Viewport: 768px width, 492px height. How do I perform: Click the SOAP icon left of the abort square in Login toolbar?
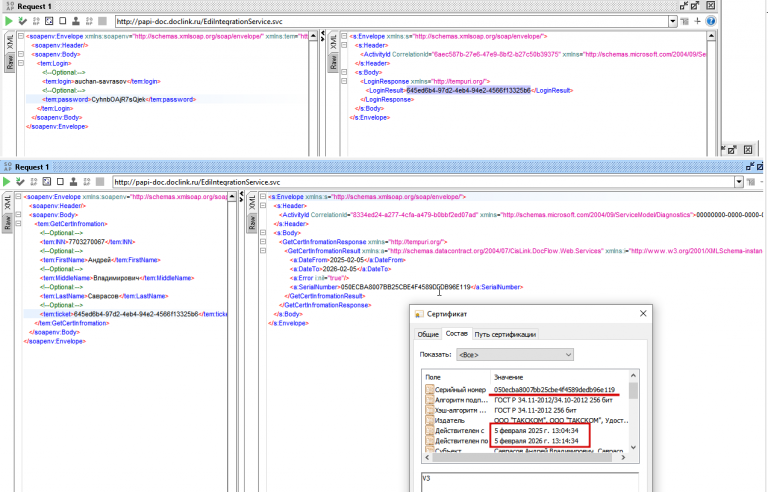coord(89,21)
